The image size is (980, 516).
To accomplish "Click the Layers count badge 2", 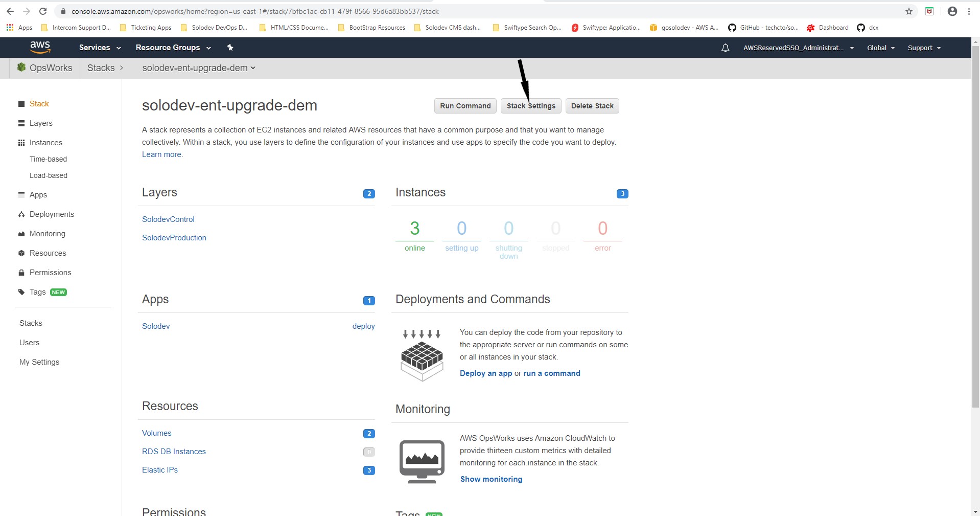I will 369,194.
